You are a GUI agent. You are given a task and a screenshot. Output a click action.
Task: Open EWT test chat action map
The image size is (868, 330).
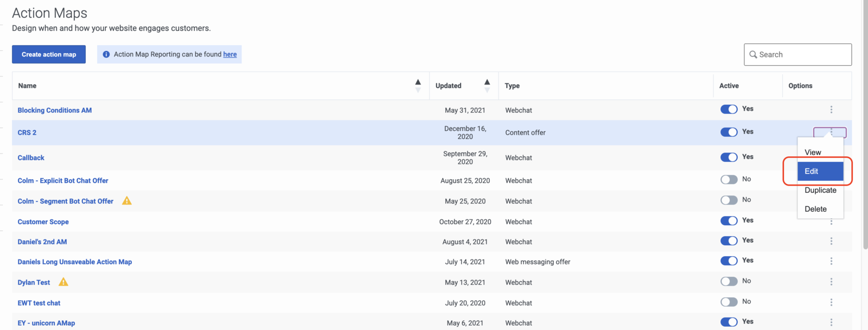(x=39, y=303)
